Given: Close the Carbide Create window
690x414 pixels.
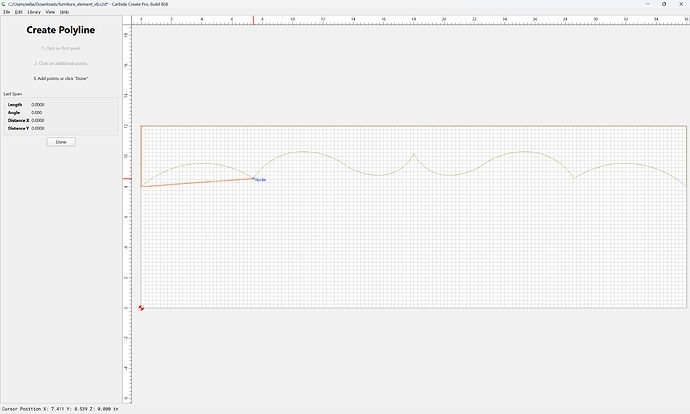Looking at the screenshot, I should coord(681,4).
